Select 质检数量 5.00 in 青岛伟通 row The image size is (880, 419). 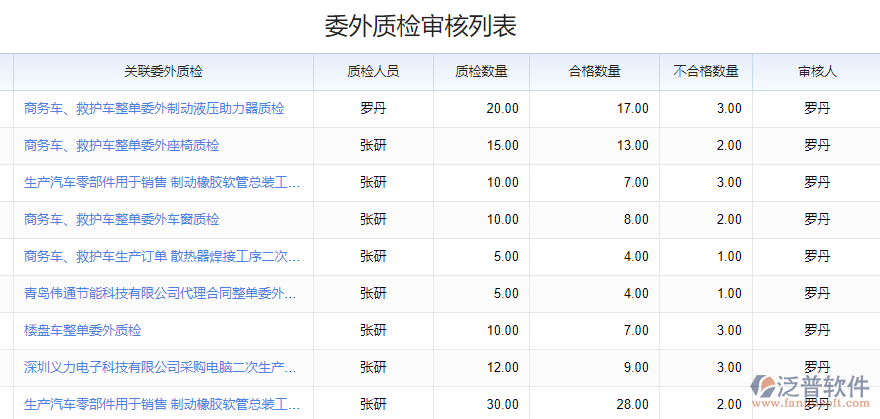point(506,293)
